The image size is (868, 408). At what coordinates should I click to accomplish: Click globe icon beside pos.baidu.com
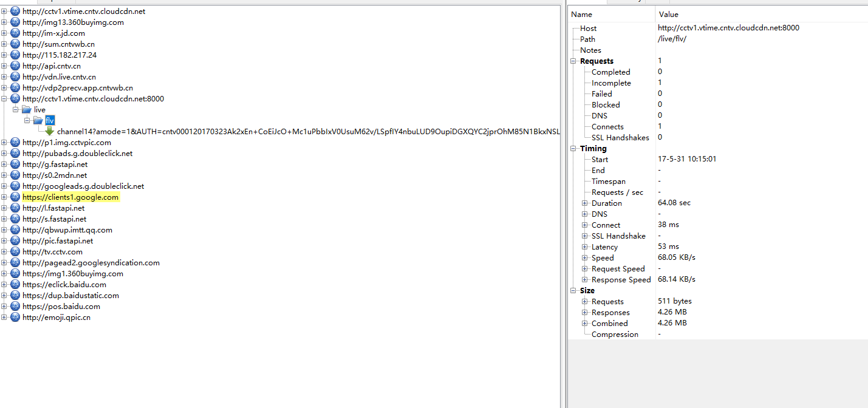click(15, 307)
